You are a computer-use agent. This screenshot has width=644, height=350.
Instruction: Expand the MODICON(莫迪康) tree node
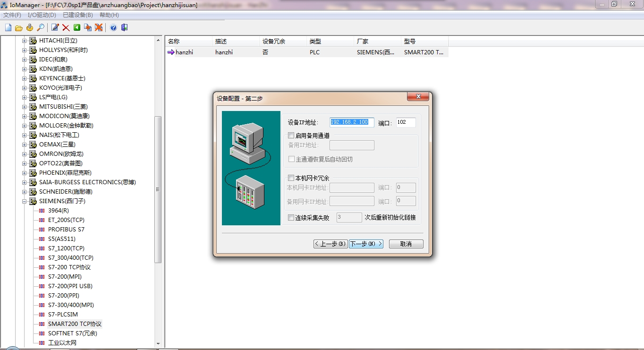click(x=25, y=116)
